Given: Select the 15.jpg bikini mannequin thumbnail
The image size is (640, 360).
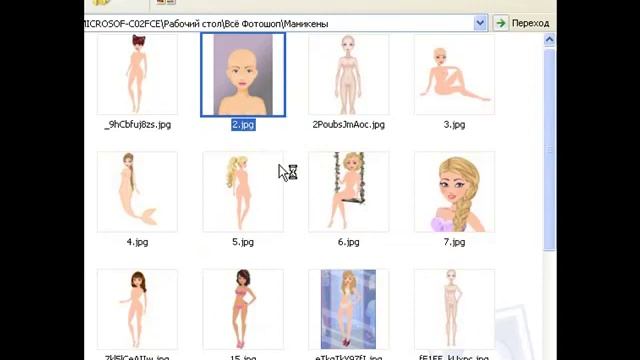Looking at the screenshot, I should (243, 309).
